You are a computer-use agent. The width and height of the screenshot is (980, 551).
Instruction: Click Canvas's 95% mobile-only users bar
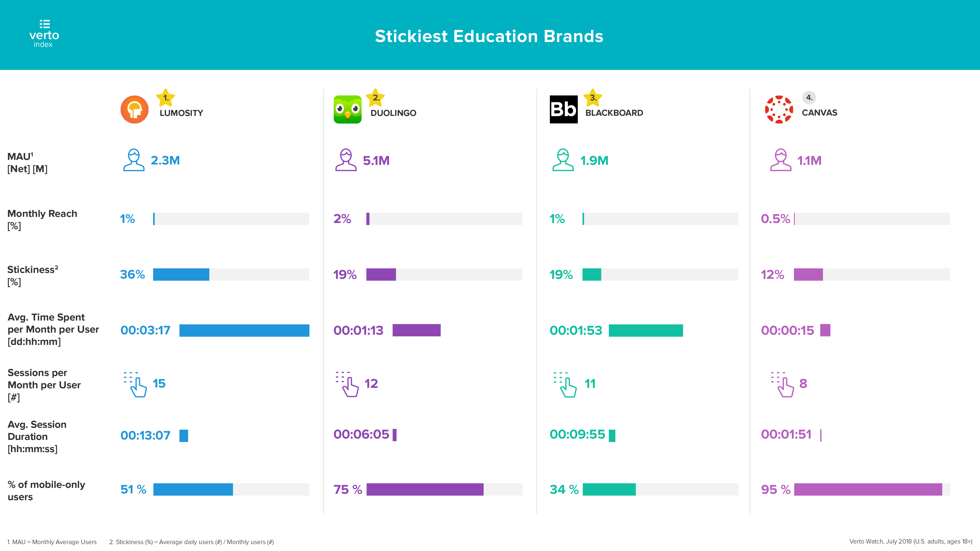point(868,489)
